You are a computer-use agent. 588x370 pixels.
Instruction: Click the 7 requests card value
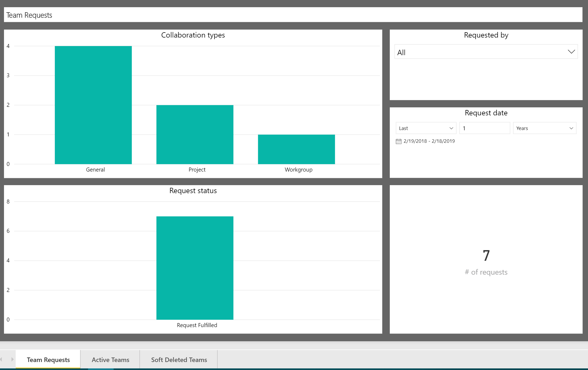coord(486,255)
